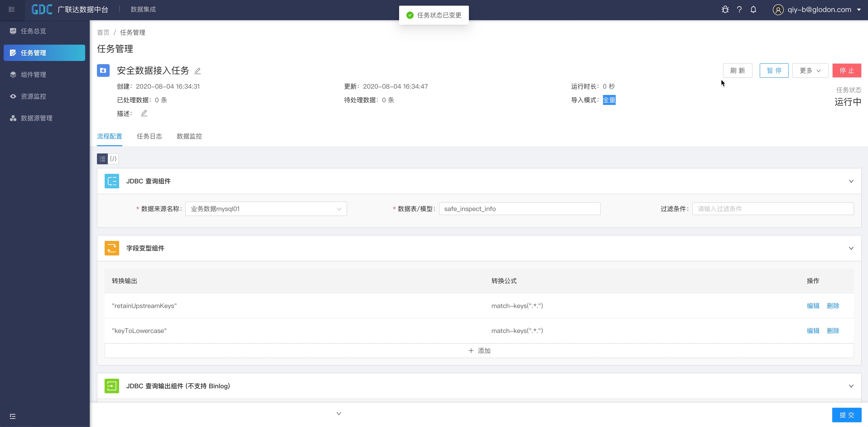
Task: Click the JDBC 查询组件 blue icon
Action: pos(111,181)
